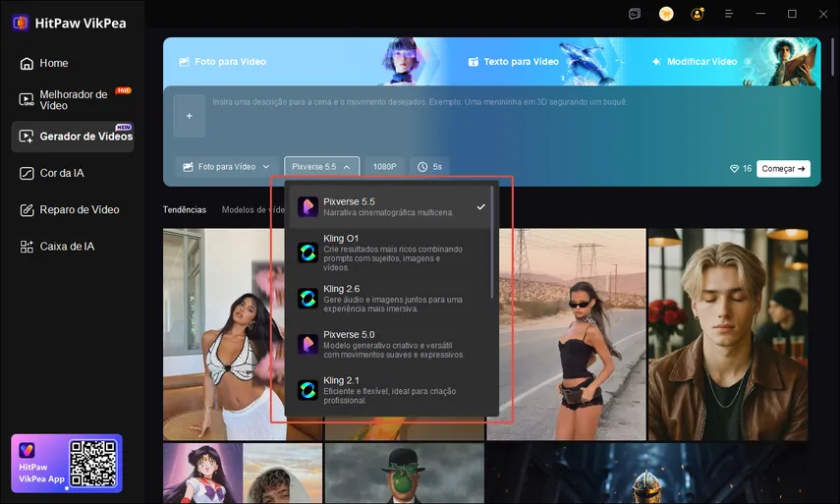Click the Pixverse 5.5 model logo icon
This screenshot has width=840, height=504.
point(308,206)
